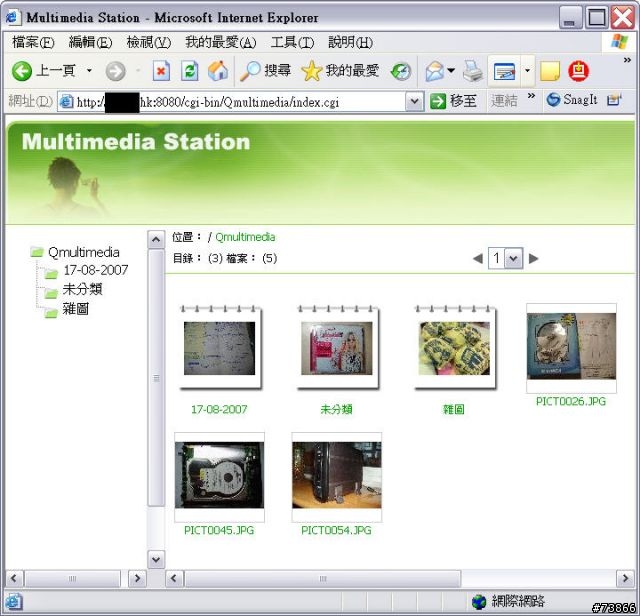This screenshot has height=616, width=640.
Task: Click the 移至 Go button
Action: click(x=453, y=101)
